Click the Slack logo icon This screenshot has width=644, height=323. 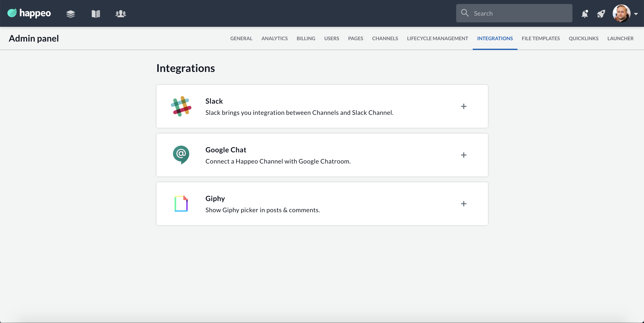(181, 106)
